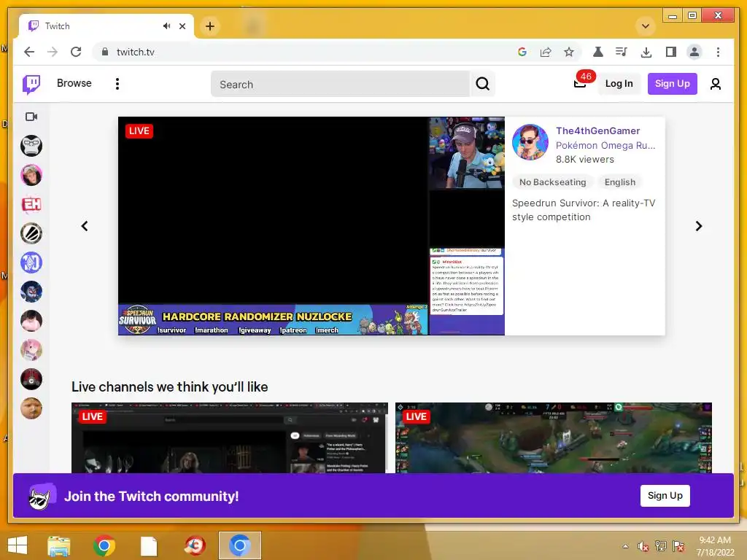Open the red EH channel in sidebar
Image resolution: width=747 pixels, height=560 pixels.
coord(31,204)
